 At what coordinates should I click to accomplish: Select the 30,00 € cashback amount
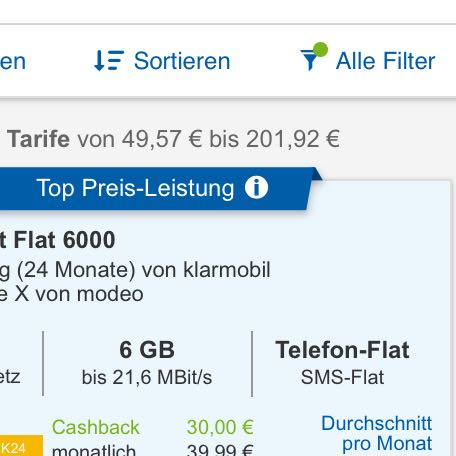[220, 427]
